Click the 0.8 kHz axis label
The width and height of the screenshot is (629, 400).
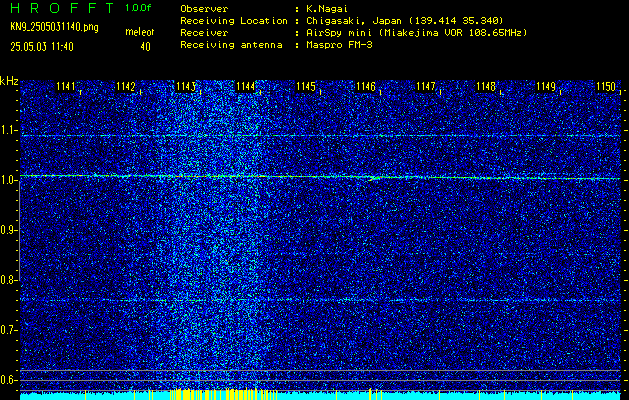(x=8, y=280)
